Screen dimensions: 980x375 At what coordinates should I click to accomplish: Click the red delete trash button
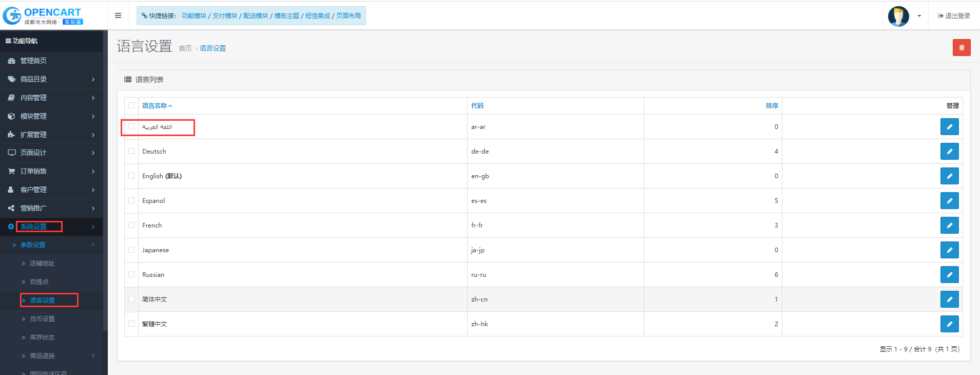pyautogui.click(x=961, y=47)
